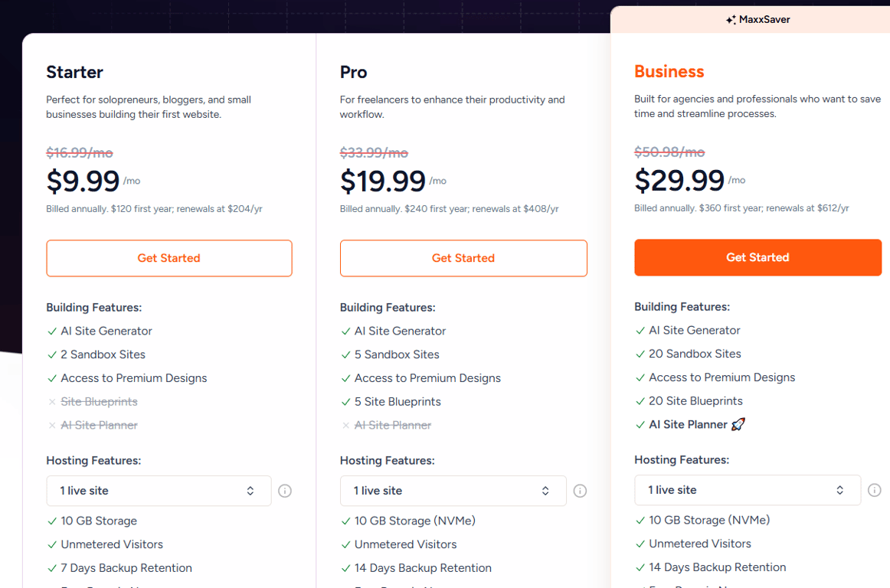Click the X icon beside Starter Site Blueprints
The image size is (890, 588).
[x=52, y=402]
